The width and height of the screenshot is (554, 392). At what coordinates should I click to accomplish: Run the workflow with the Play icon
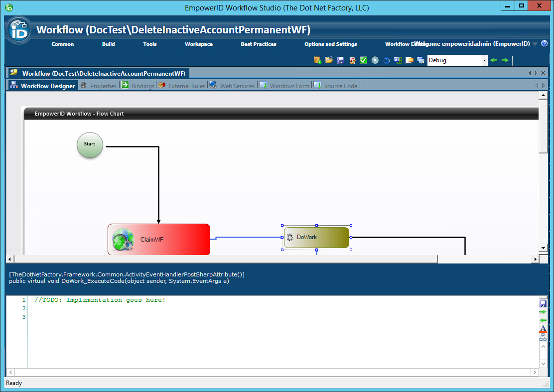point(375,60)
